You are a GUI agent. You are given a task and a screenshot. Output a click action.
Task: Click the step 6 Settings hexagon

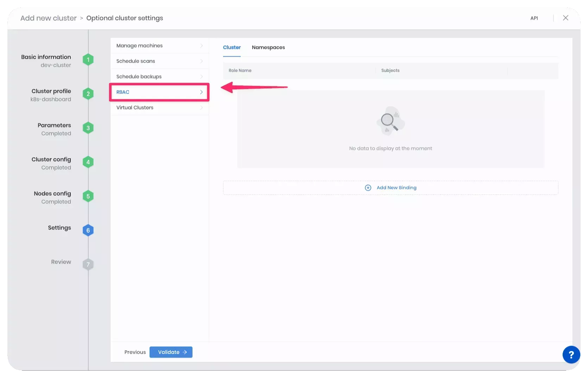[x=88, y=230]
